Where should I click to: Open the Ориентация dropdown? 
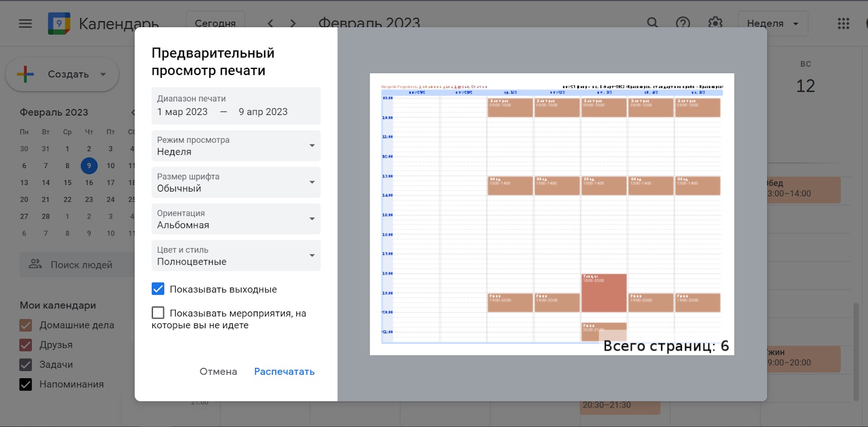pos(236,219)
